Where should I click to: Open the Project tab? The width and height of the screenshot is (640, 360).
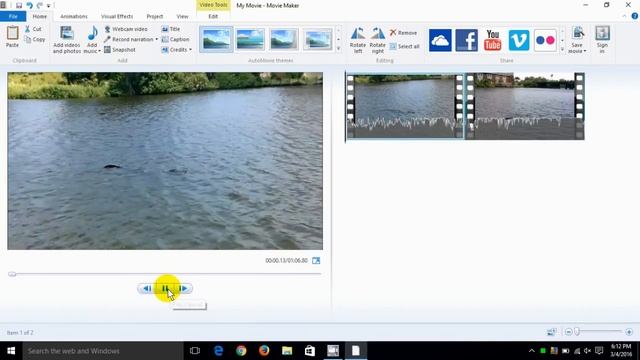tap(155, 16)
